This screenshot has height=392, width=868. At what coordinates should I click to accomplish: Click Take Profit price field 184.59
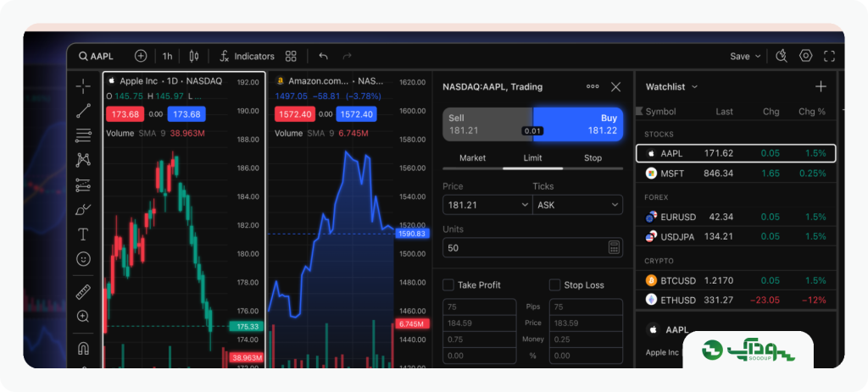[x=480, y=323]
